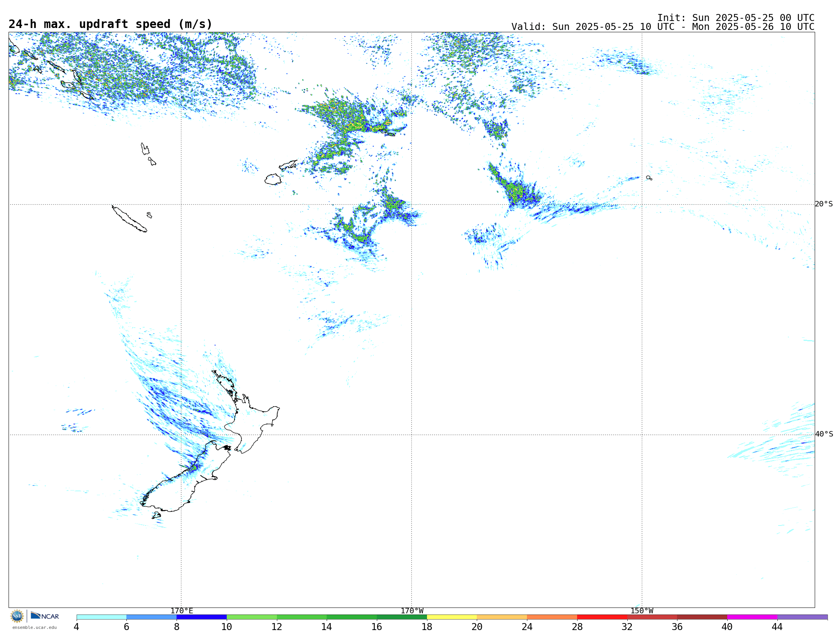Click the colorbar tick label '20'
Image resolution: width=840 pixels, height=632 pixels.
point(477,627)
